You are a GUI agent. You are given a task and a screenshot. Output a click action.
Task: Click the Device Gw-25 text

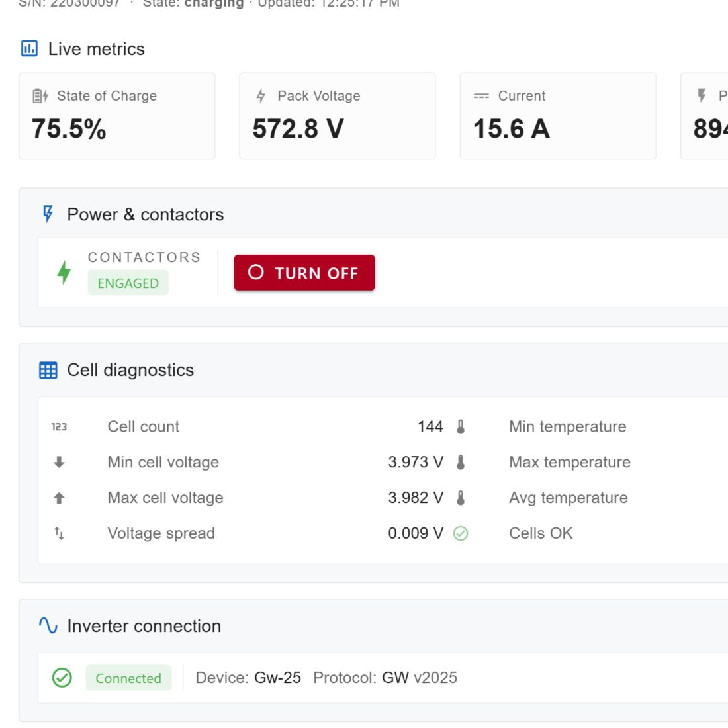pos(248,678)
